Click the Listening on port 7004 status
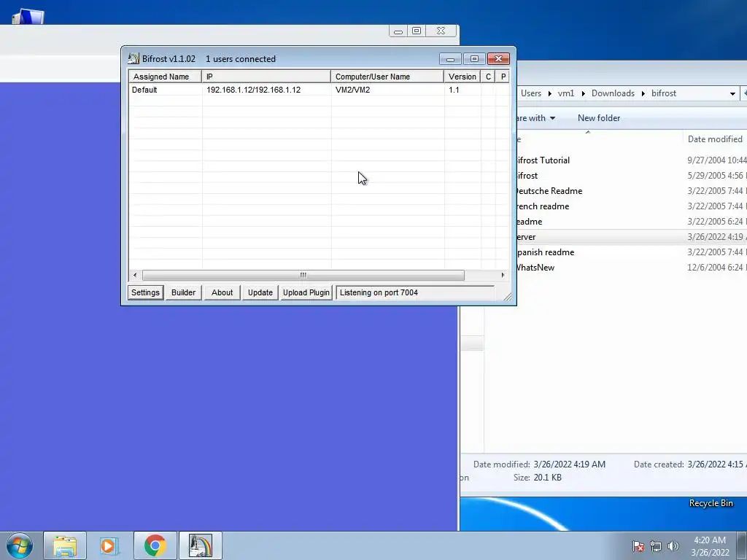 (415, 292)
